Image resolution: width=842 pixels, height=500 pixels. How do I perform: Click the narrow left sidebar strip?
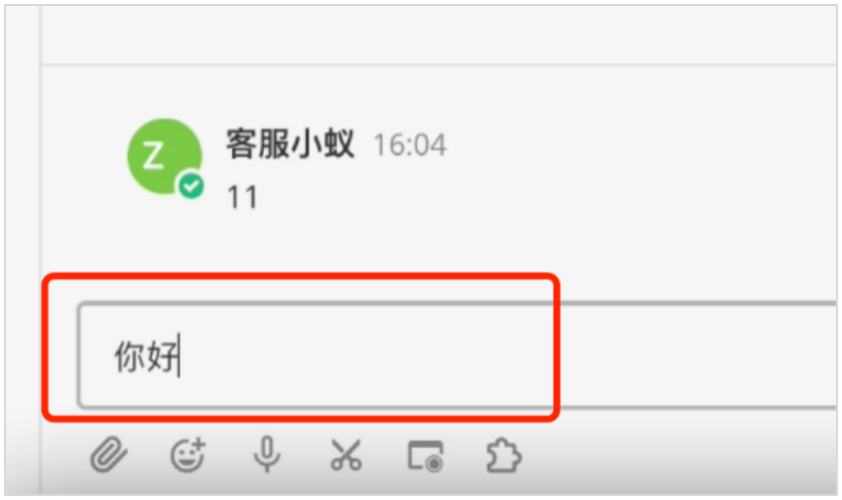pos(23,250)
